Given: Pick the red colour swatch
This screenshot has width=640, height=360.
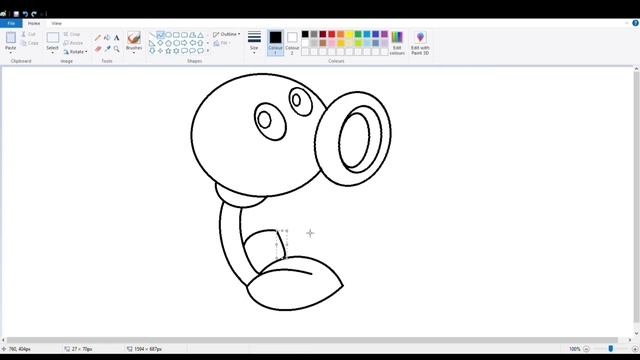Looking at the screenshot, I should pos(332,34).
